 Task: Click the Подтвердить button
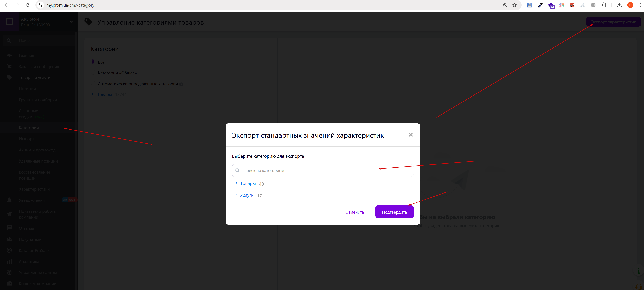[394, 212]
